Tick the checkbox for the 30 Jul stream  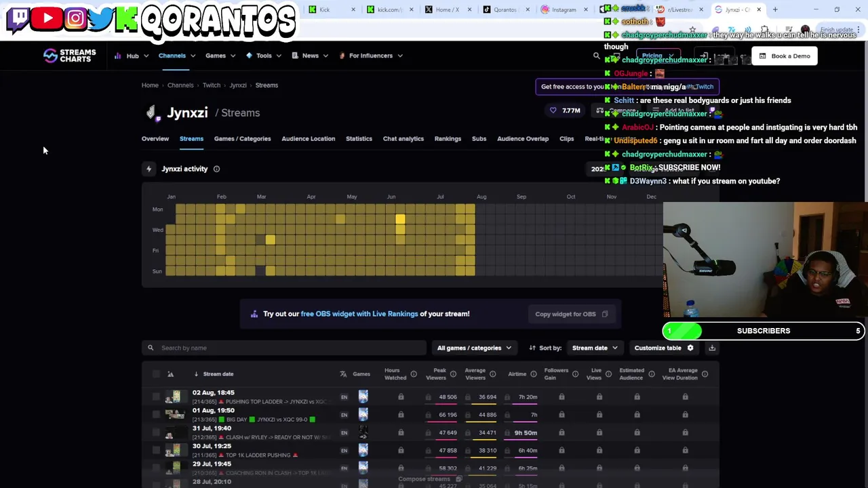pyautogui.click(x=156, y=450)
